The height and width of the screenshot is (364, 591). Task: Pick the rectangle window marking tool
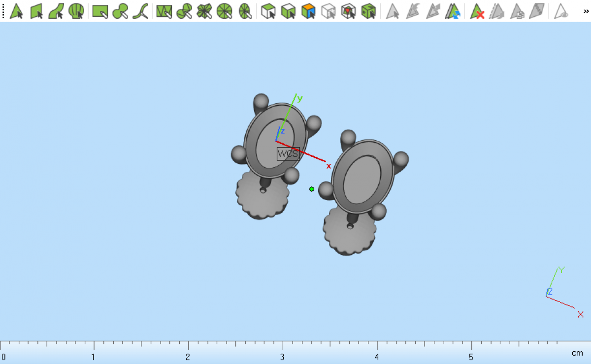(x=100, y=11)
